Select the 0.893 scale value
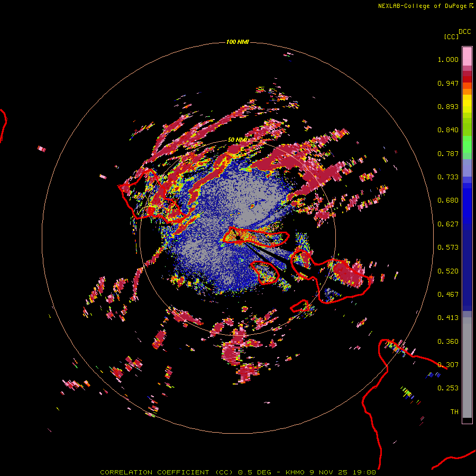The image size is (476, 476). 448,106
